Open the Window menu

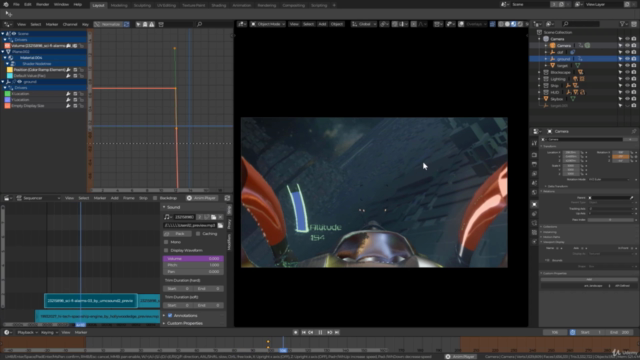point(61,4)
